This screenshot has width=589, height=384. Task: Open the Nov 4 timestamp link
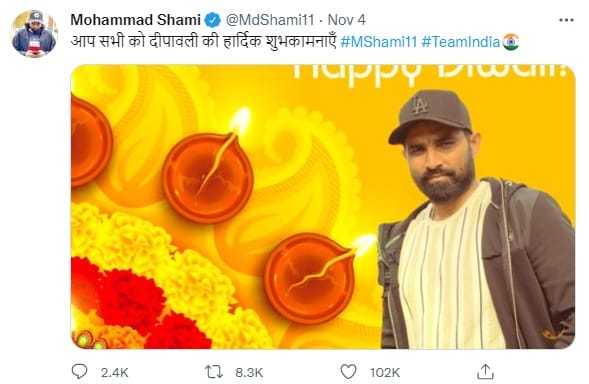pos(346,20)
